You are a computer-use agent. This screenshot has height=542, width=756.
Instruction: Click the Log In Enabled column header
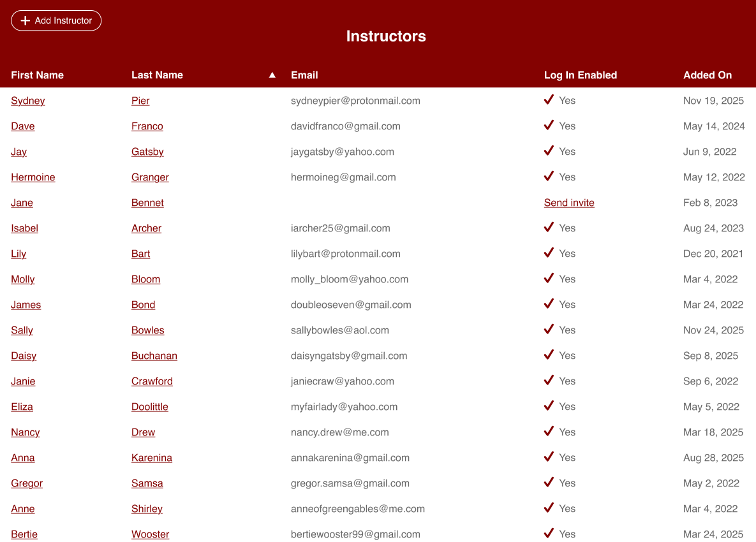tap(580, 75)
